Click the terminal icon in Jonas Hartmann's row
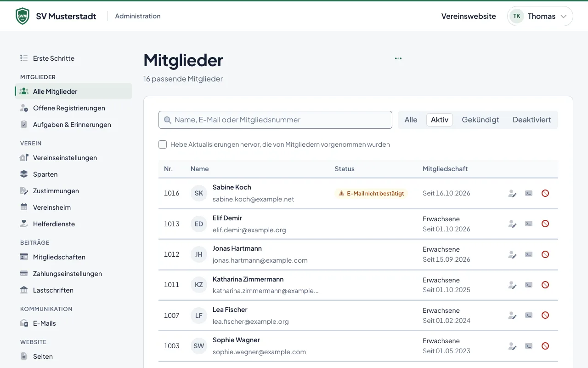The width and height of the screenshot is (588, 368). pyautogui.click(x=529, y=254)
